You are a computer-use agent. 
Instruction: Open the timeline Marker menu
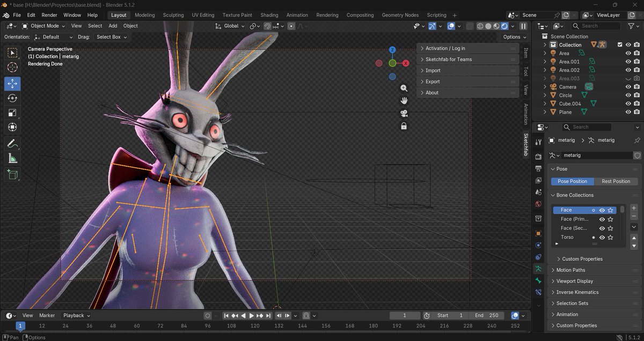[x=47, y=316]
